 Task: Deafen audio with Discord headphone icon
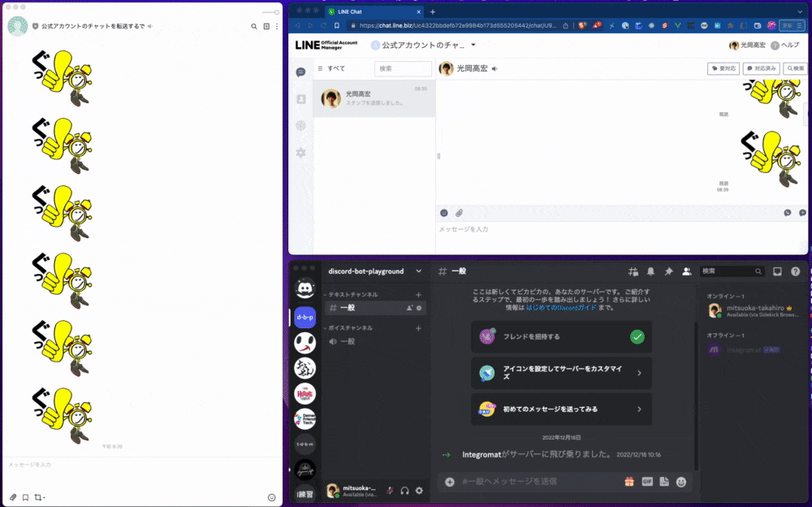coord(406,491)
